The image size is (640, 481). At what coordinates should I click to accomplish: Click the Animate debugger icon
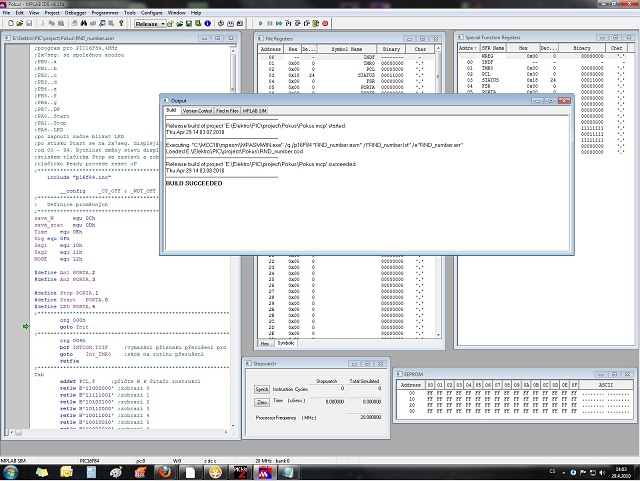pos(279,23)
